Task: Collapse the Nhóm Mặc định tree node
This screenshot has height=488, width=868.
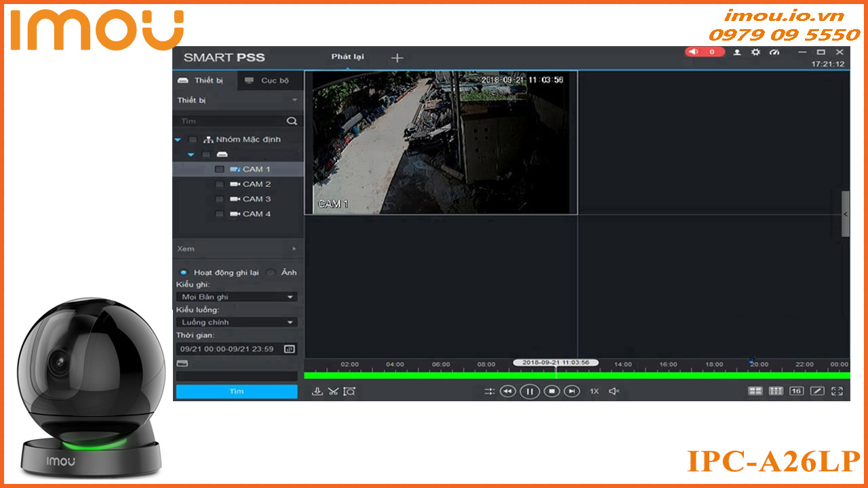Action: tap(178, 140)
